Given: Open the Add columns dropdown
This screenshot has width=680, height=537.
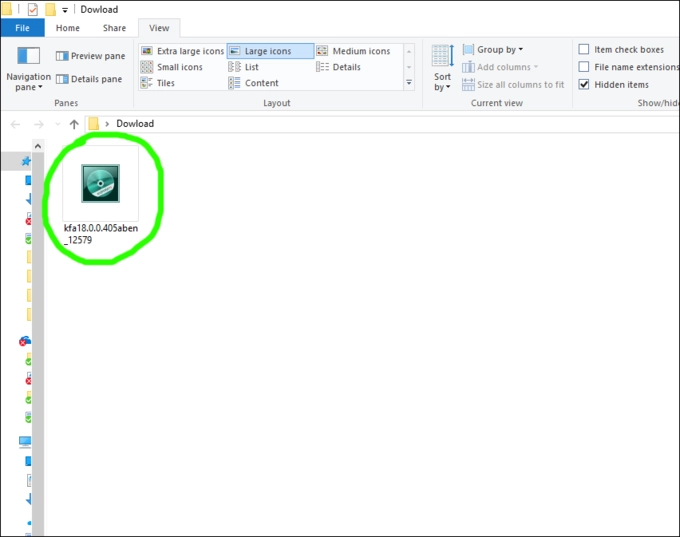Looking at the screenshot, I should pyautogui.click(x=500, y=67).
